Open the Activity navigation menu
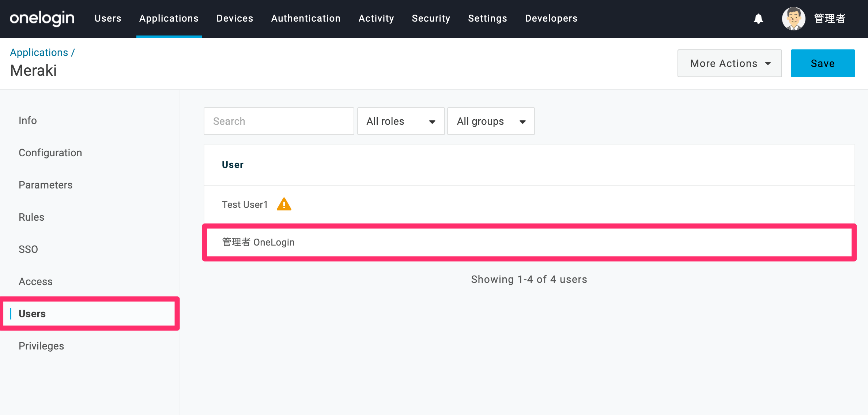This screenshot has width=868, height=415. 376,18
